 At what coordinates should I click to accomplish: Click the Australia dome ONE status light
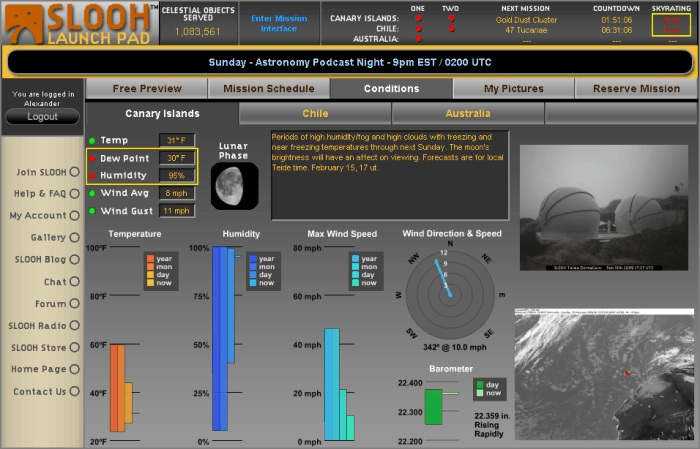pyautogui.click(x=418, y=39)
